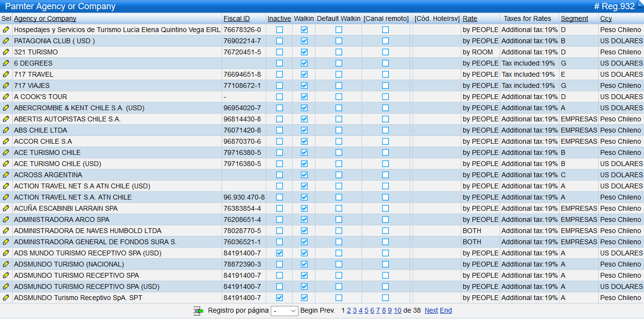644x319 pixels.
Task: Click the pencil for Hospedajes y Servicios de Turismo
Action: pos(6,30)
